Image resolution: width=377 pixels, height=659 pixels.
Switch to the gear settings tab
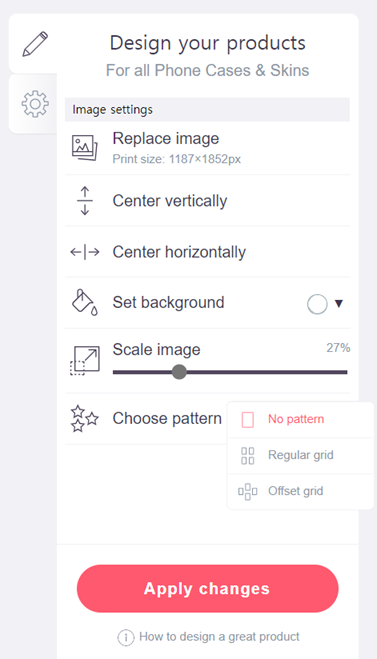tap(35, 104)
